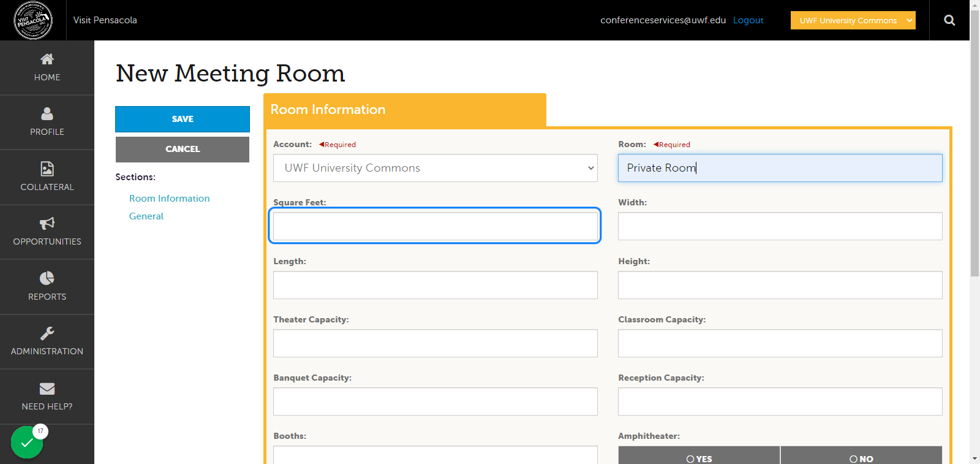Open the Home sidebar icon
The image size is (980, 464).
[x=47, y=59]
